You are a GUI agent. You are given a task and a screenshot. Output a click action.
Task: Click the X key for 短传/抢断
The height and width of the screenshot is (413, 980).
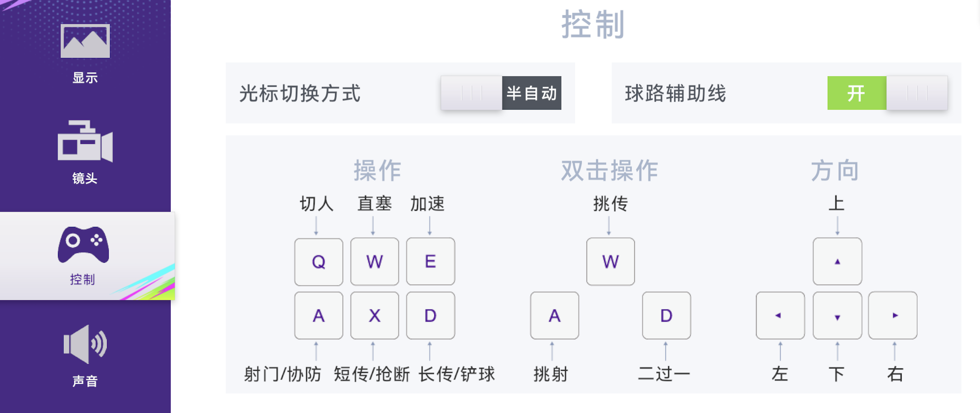coord(374,316)
